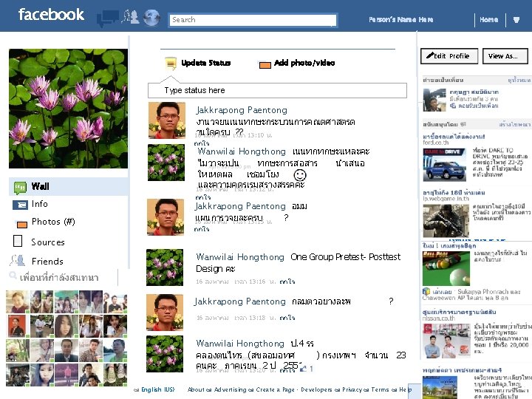Click the Update Status note icon
532x399 pixels.
(x=171, y=64)
